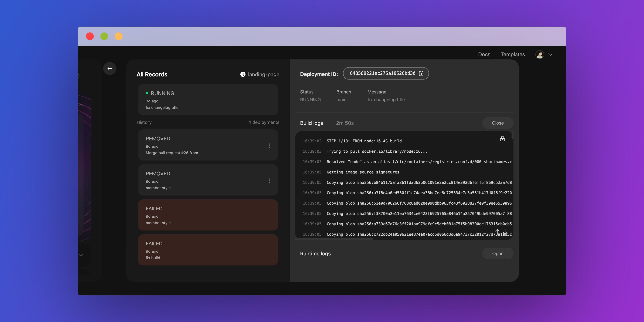644x322 pixels.
Task: Expand the account menu chevron
Action: [x=550, y=55]
